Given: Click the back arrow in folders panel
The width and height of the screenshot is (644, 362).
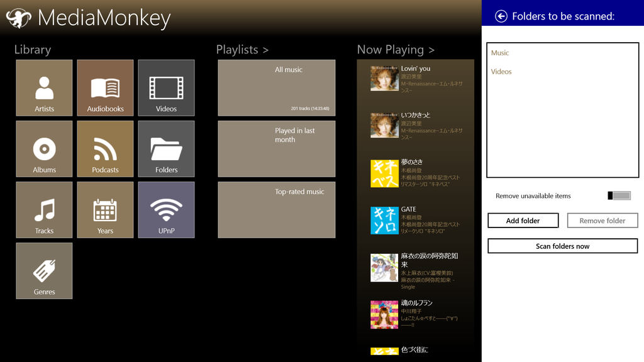Looking at the screenshot, I should (501, 16).
